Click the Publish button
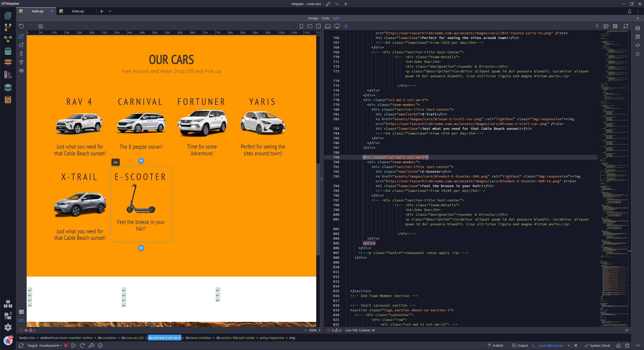This screenshot has width=644, height=350. (495, 345)
